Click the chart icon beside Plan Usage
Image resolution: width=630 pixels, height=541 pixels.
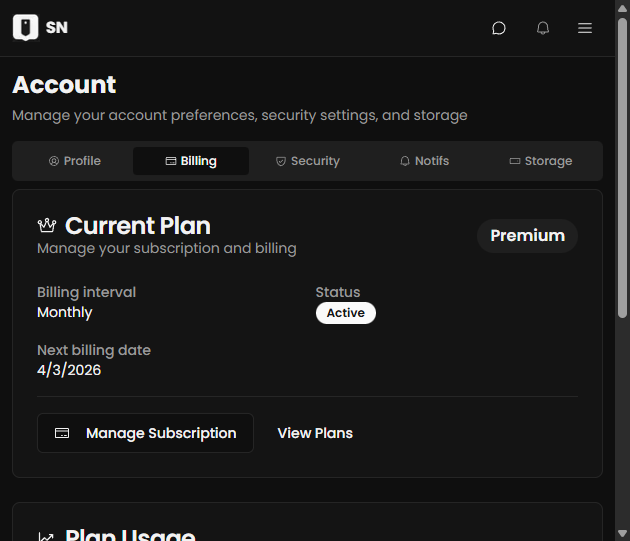pos(46,536)
